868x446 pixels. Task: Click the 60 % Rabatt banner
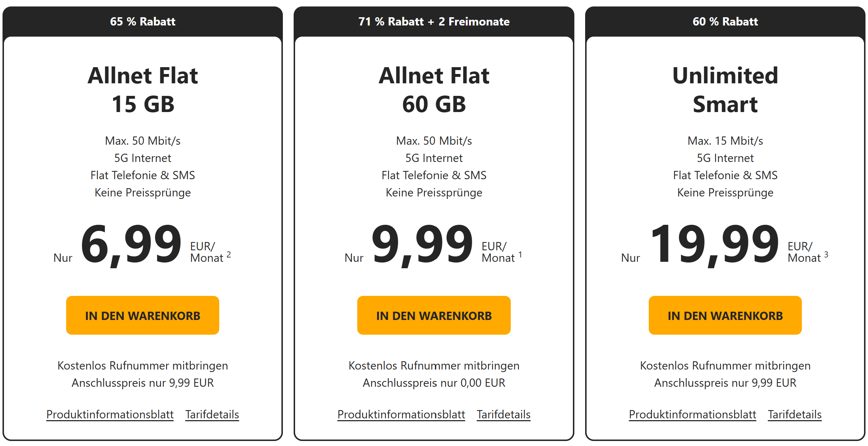[725, 22]
